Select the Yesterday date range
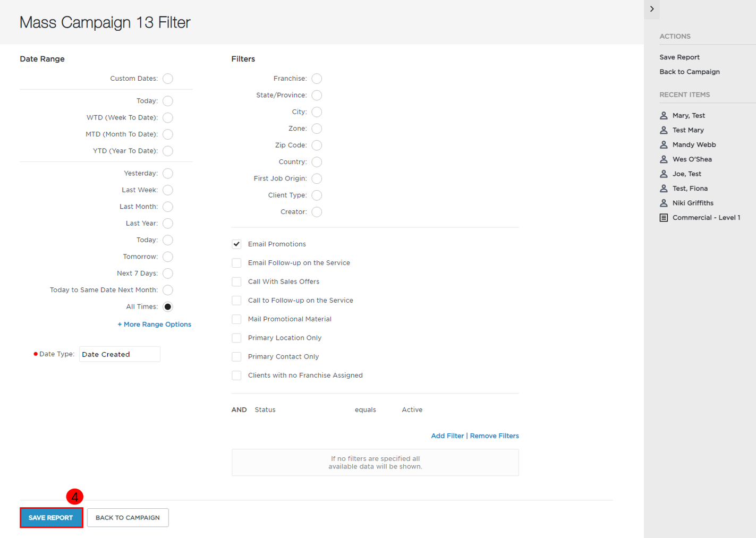Image resolution: width=756 pixels, height=538 pixels. pyautogui.click(x=168, y=173)
